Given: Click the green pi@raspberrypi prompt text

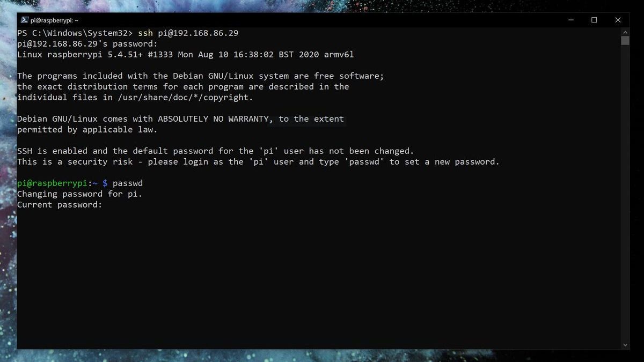Looking at the screenshot, I should [x=52, y=183].
